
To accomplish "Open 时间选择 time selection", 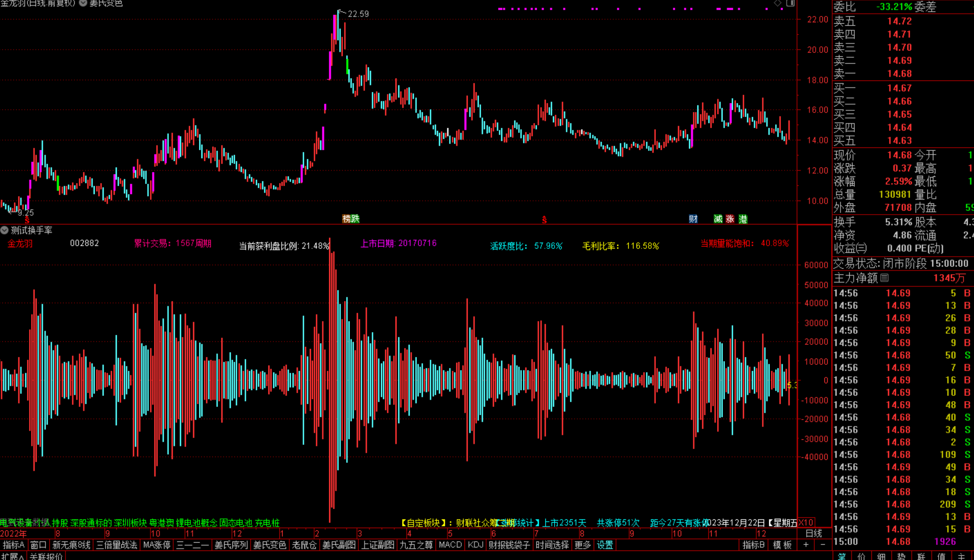I will click(552, 545).
